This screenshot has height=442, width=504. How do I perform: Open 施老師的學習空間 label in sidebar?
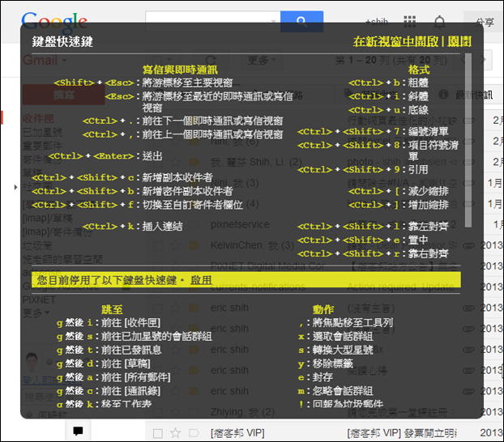62,259
